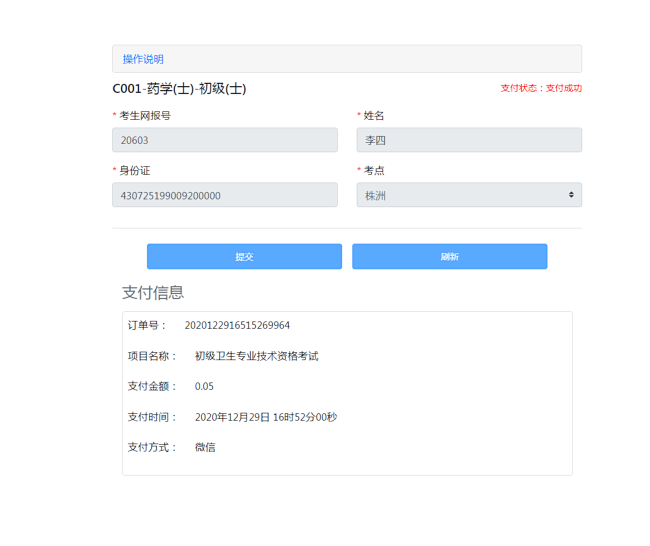Click the payment amount value 0.05
The width and height of the screenshot is (650, 546).
click(204, 386)
